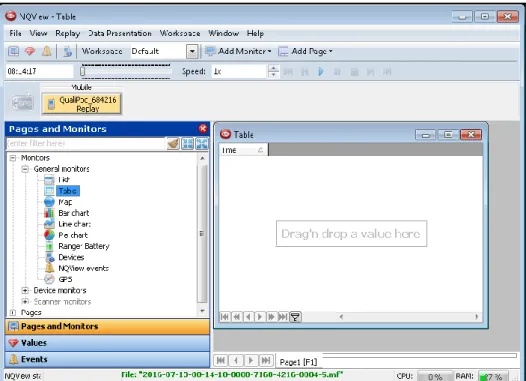This screenshot has width=526, height=381.
Task: Select the Line chart monitor
Action: pyautogui.click(x=67, y=224)
